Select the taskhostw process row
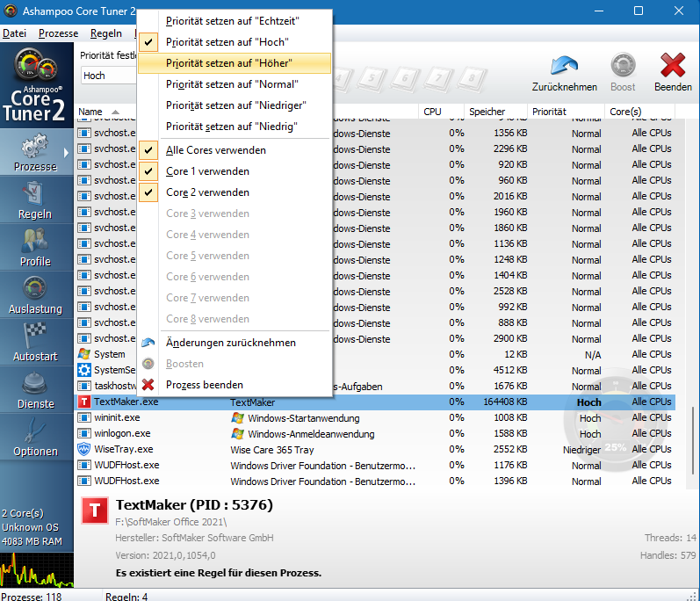The width and height of the screenshot is (700, 601). [x=375, y=386]
